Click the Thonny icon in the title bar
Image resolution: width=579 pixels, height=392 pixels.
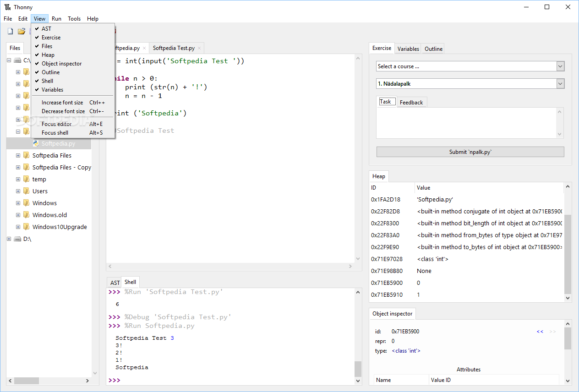pyautogui.click(x=7, y=7)
